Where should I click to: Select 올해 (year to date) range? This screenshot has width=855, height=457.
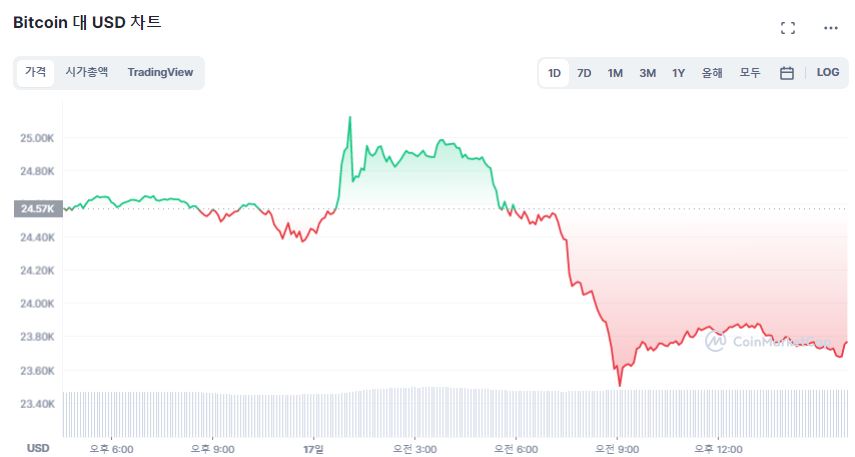[x=712, y=73]
